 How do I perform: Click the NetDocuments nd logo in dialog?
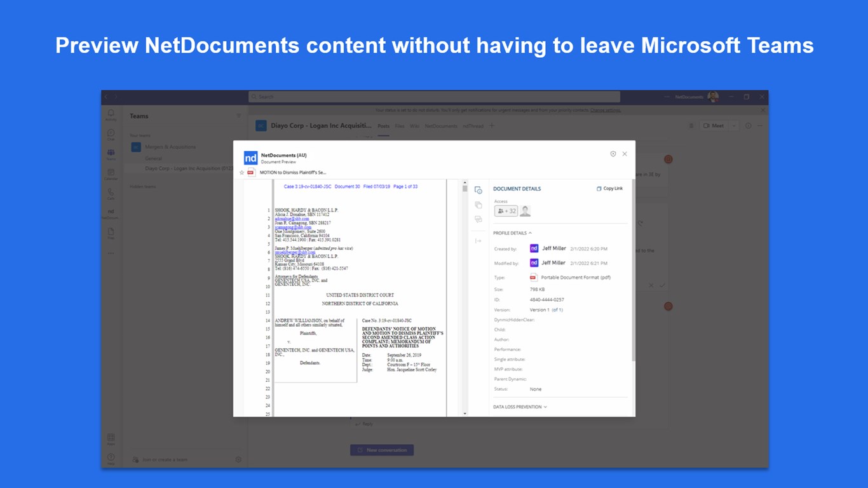point(250,158)
